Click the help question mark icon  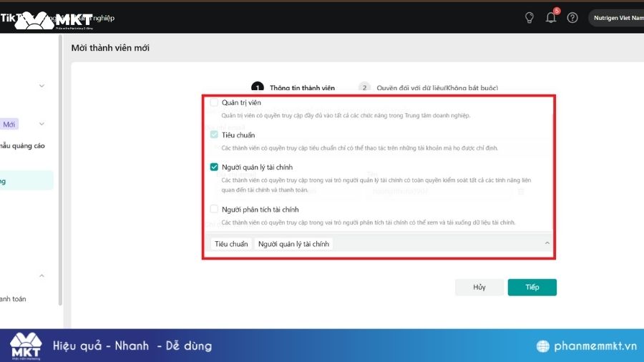(572, 18)
